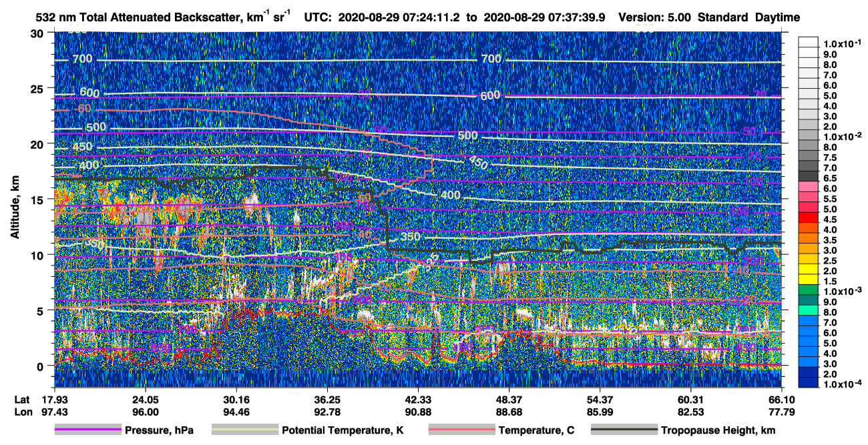This screenshot has height=445, width=868.
Task: Click the 'Pressure, hPa' legend label
Action: tap(159, 431)
